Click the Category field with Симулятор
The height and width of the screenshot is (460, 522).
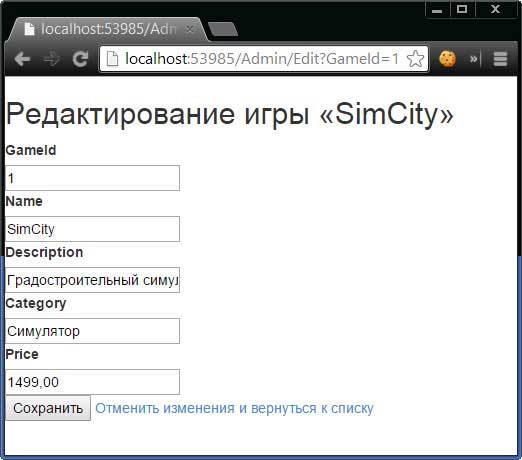click(x=92, y=331)
